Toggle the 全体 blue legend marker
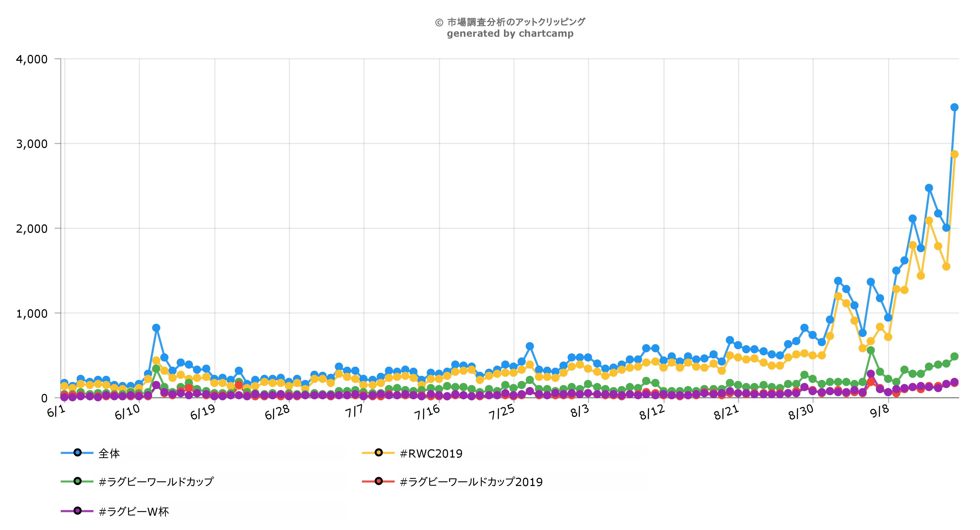Screen dimensions: 980x530 tap(77, 452)
